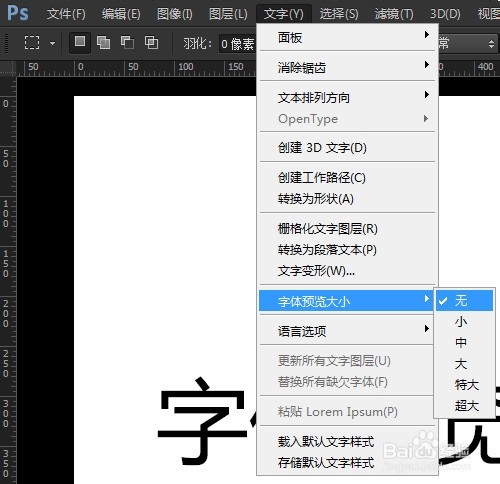500x484 pixels.
Task: Open the 图层(L) menu
Action: (228, 14)
